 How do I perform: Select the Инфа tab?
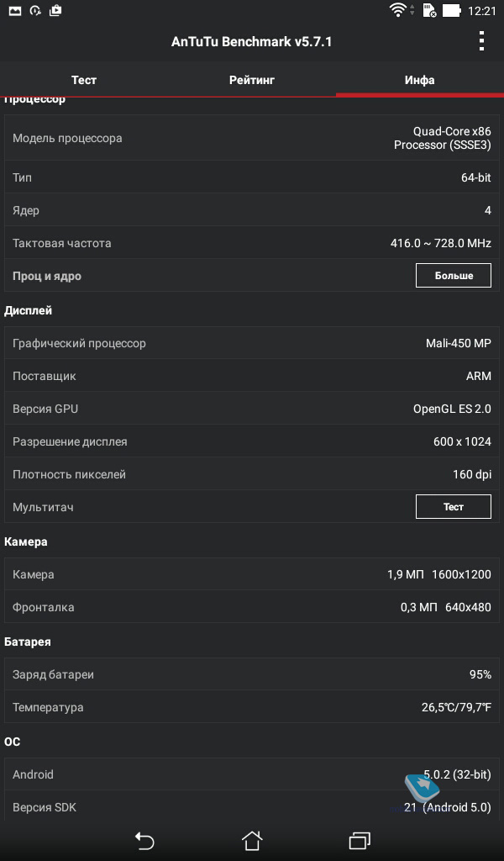coord(419,80)
